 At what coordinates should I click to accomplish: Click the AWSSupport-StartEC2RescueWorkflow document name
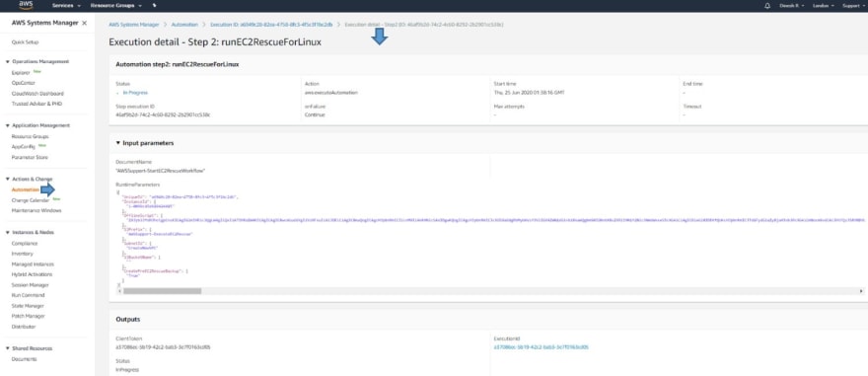pyautogui.click(x=161, y=171)
